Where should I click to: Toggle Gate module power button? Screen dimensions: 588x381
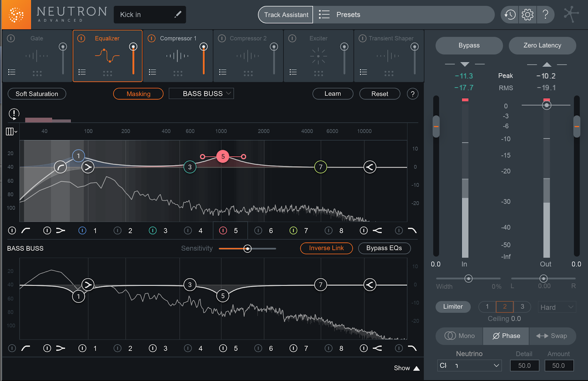coord(11,38)
